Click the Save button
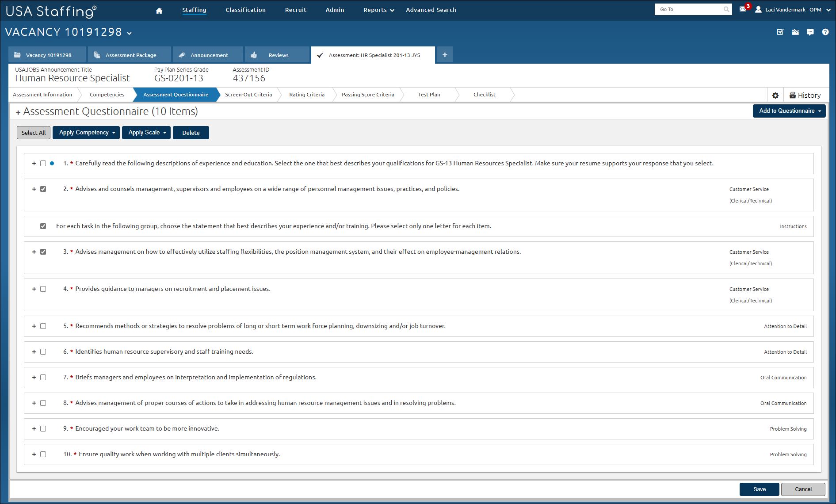The height and width of the screenshot is (504, 836). point(760,489)
